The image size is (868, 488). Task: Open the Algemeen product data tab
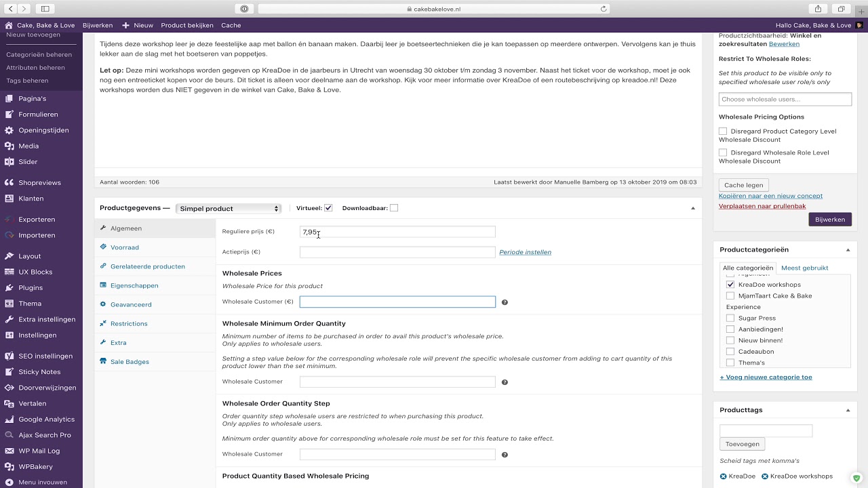[155, 228]
